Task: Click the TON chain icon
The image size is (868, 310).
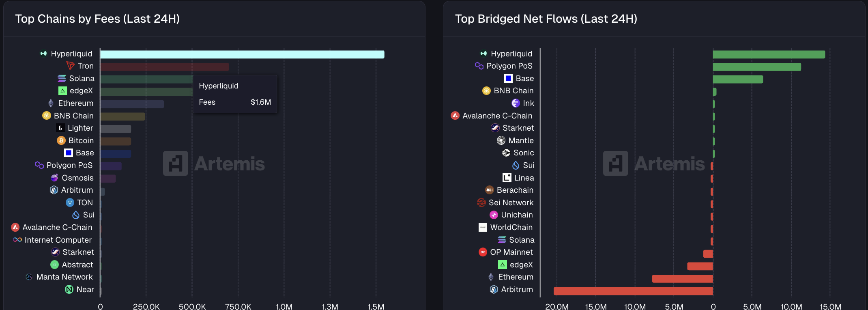Action: tap(70, 202)
